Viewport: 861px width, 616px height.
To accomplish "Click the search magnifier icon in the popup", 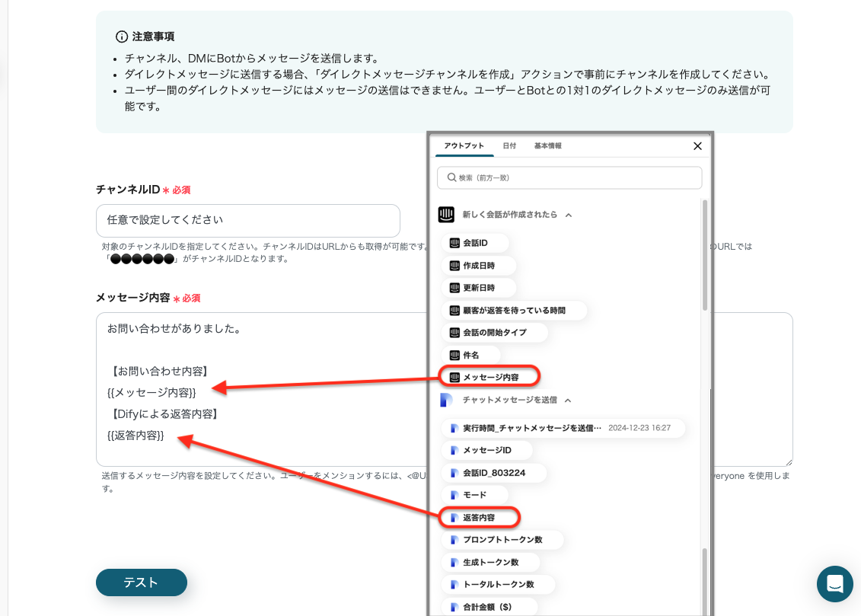I will 451,177.
